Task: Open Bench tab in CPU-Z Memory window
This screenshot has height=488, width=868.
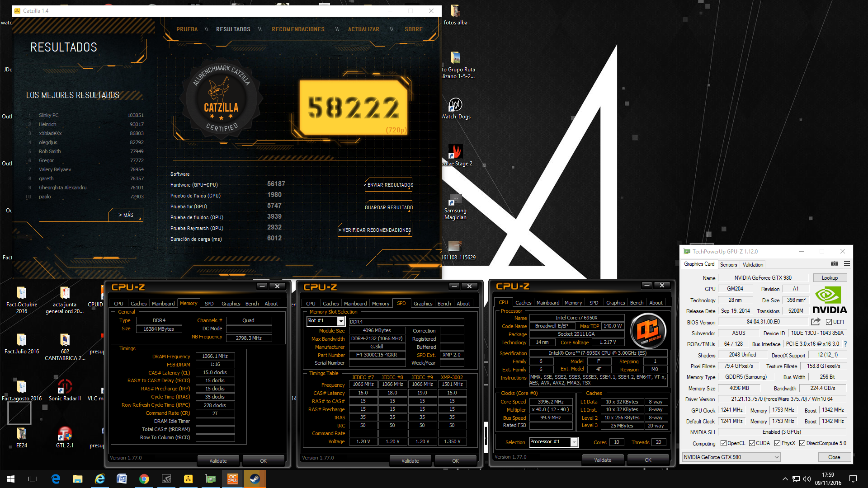Action: (x=252, y=304)
